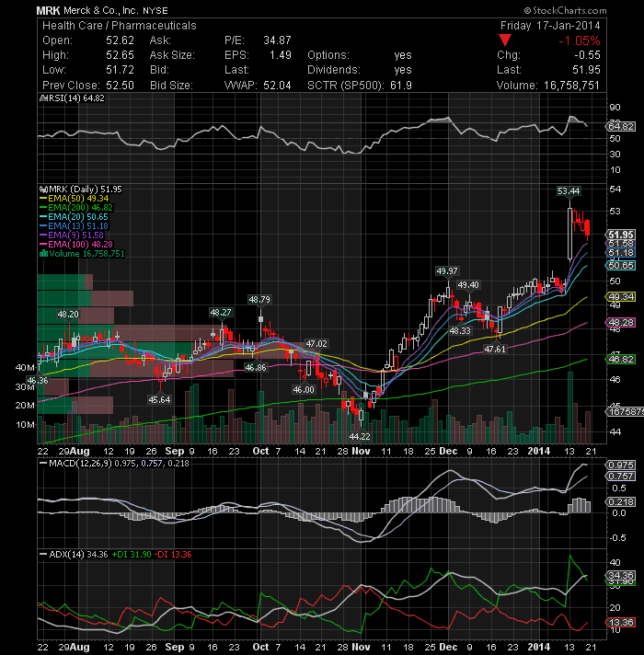This screenshot has height=655, width=644.
Task: Click the red down-triangle change indicator
Action: [x=505, y=40]
